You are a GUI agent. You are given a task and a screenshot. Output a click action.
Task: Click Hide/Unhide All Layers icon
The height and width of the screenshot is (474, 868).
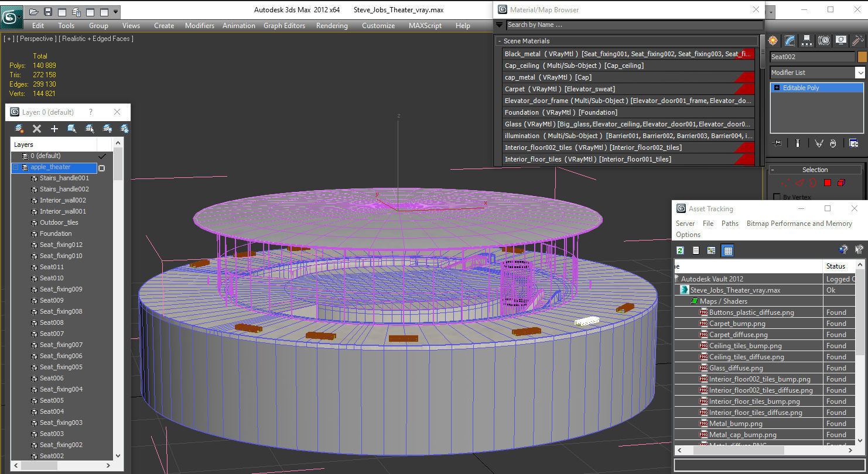tap(107, 129)
